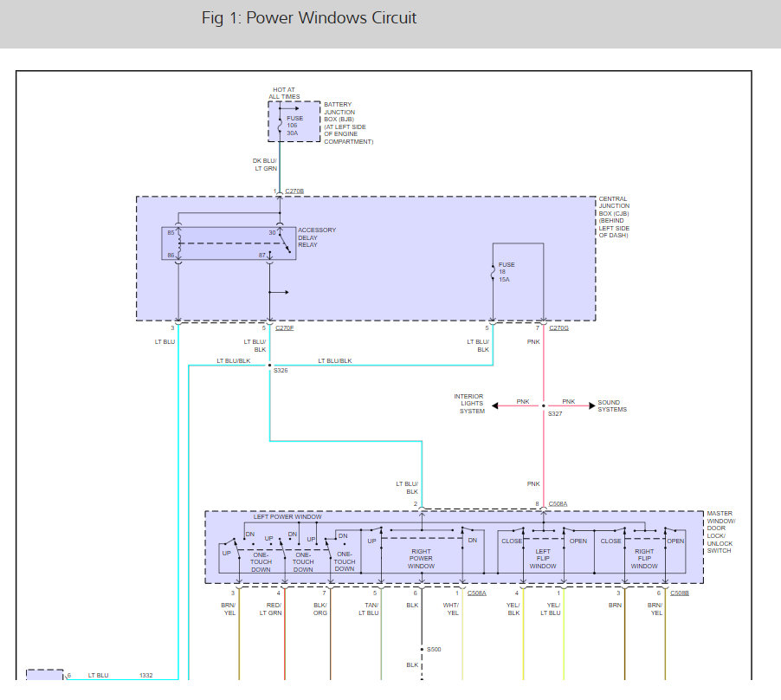
Task: Click relay terminal number 87
Action: click(x=262, y=255)
